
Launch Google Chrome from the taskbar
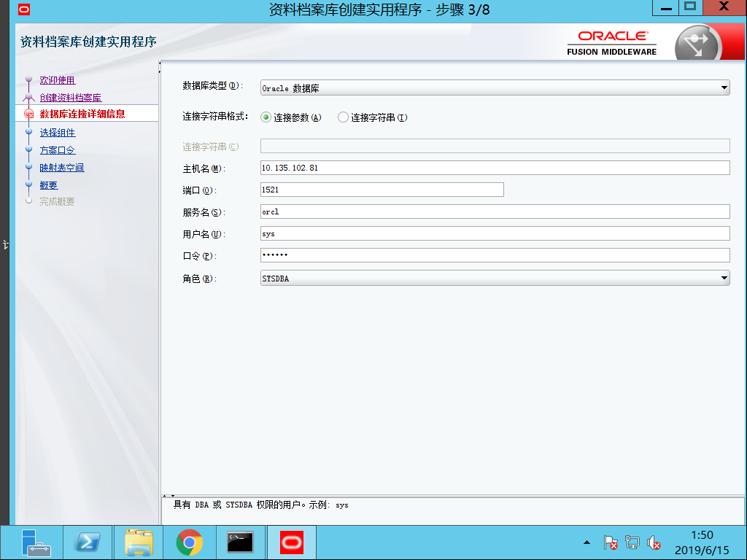tap(189, 542)
